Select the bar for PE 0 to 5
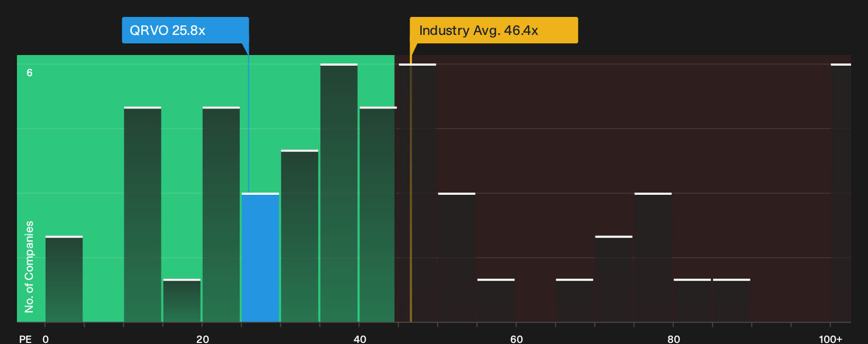The image size is (868, 344). click(x=64, y=279)
